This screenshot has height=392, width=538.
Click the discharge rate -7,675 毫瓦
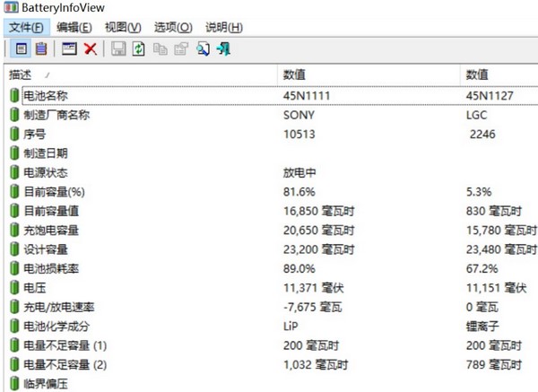[x=313, y=307]
